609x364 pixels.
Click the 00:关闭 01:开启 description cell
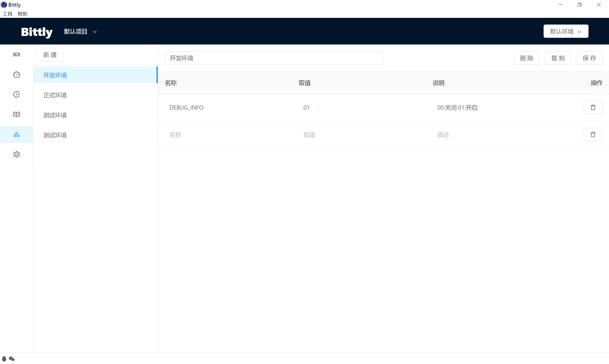coord(457,108)
